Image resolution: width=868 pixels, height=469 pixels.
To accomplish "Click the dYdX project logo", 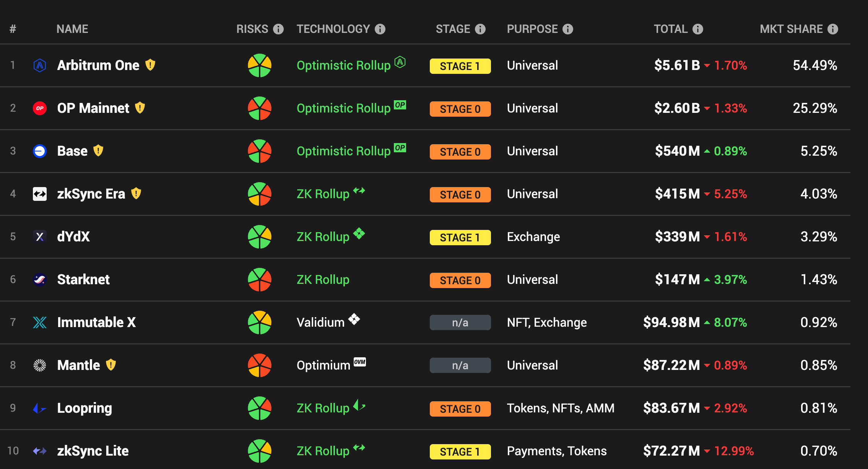I will coord(40,237).
